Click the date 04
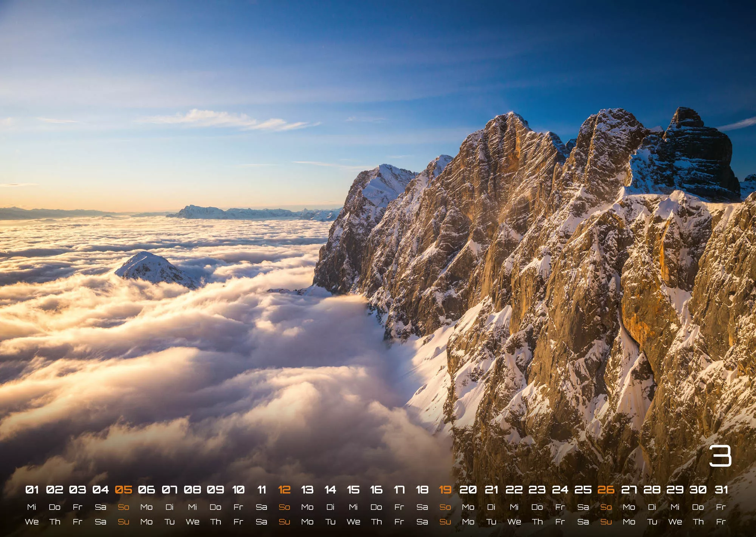 [x=101, y=490]
